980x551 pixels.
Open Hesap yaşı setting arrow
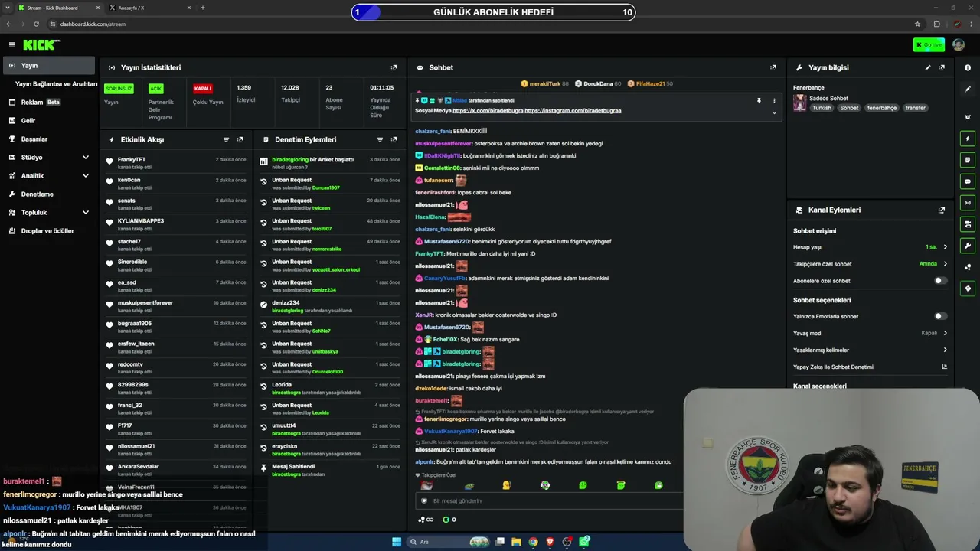[945, 247]
